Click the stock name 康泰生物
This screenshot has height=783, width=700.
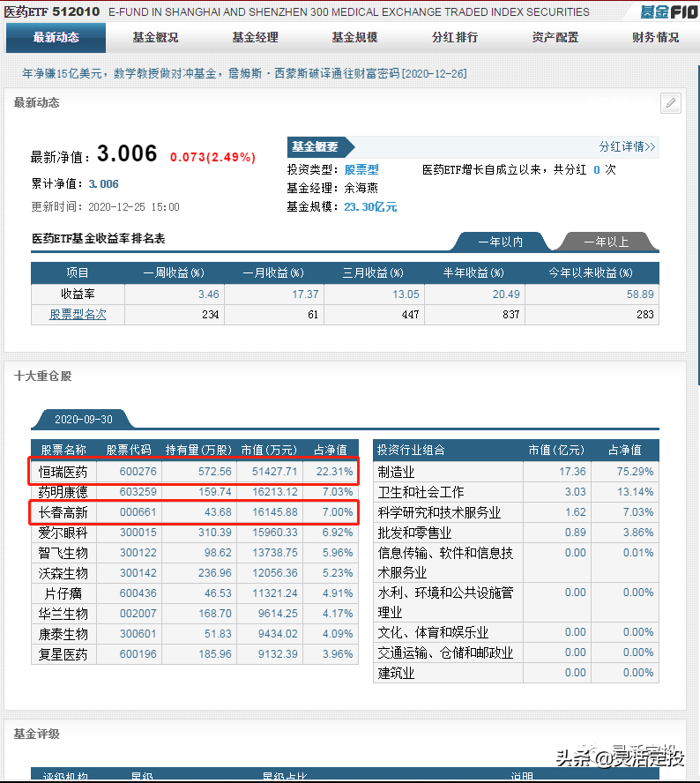click(x=63, y=634)
